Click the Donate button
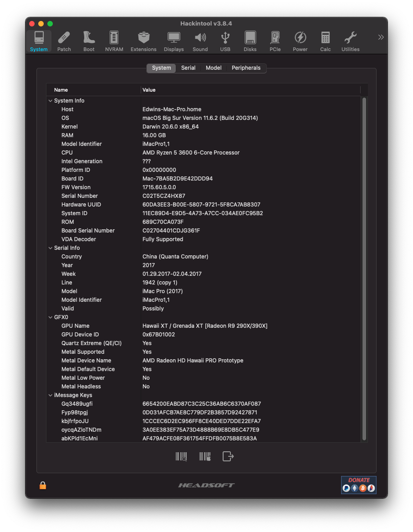Viewport: 413px width, 532px height. [359, 485]
